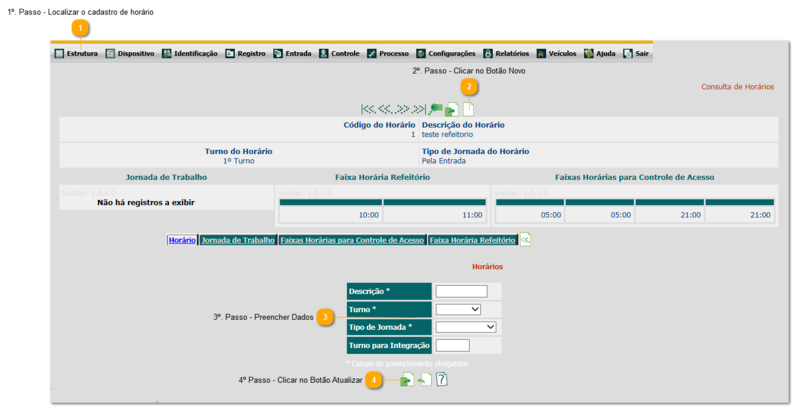Open the Processo menu
This screenshot has width=794, height=408.
[388, 53]
